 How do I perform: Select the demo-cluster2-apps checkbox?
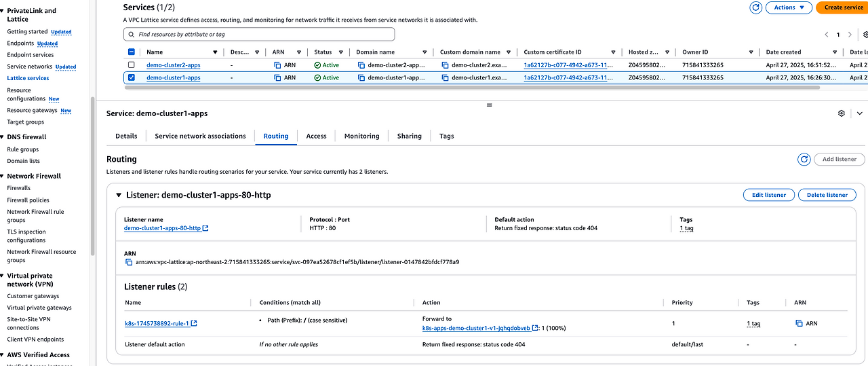tap(132, 65)
